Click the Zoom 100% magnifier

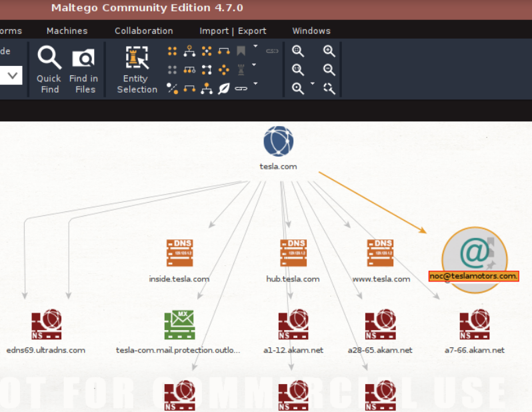click(x=298, y=69)
